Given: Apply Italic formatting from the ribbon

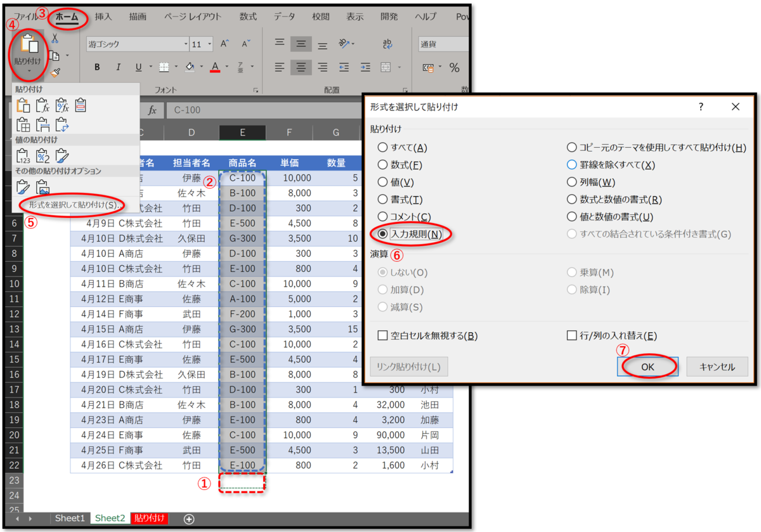Looking at the screenshot, I should pyautogui.click(x=119, y=67).
